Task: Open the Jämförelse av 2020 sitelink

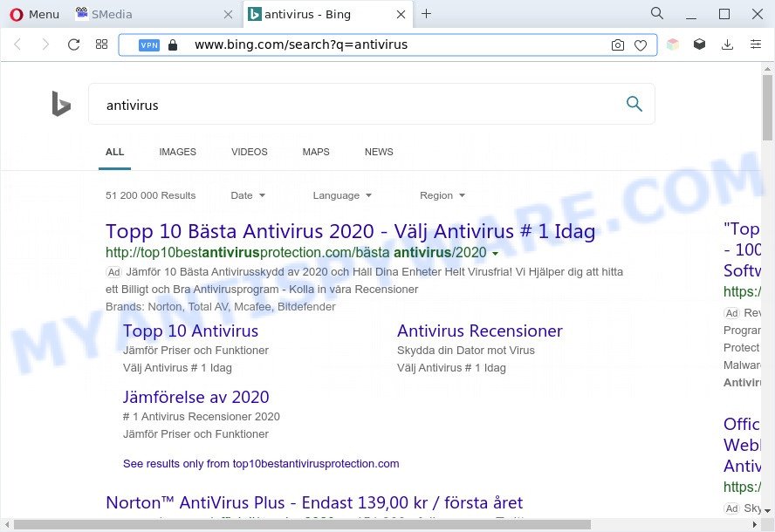Action: point(196,397)
